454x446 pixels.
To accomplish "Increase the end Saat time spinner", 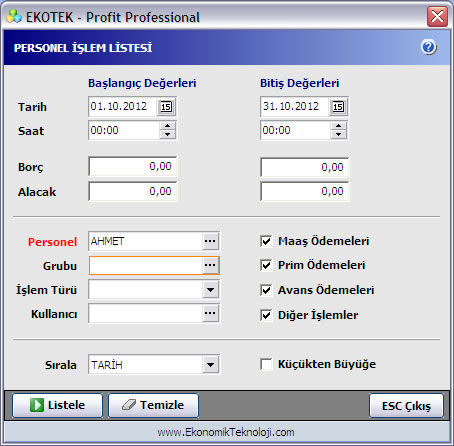I will (339, 126).
